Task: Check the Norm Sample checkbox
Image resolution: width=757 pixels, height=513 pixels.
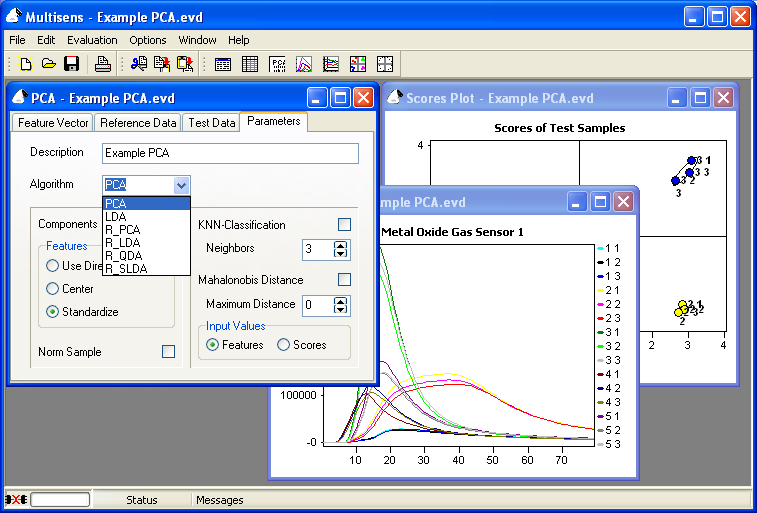Action: 168,352
